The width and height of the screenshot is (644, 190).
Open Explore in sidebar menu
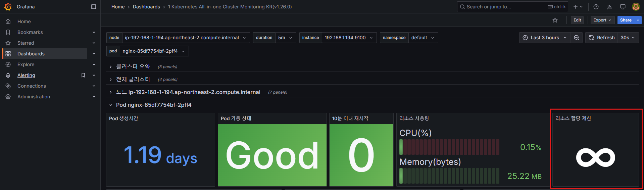(x=26, y=64)
